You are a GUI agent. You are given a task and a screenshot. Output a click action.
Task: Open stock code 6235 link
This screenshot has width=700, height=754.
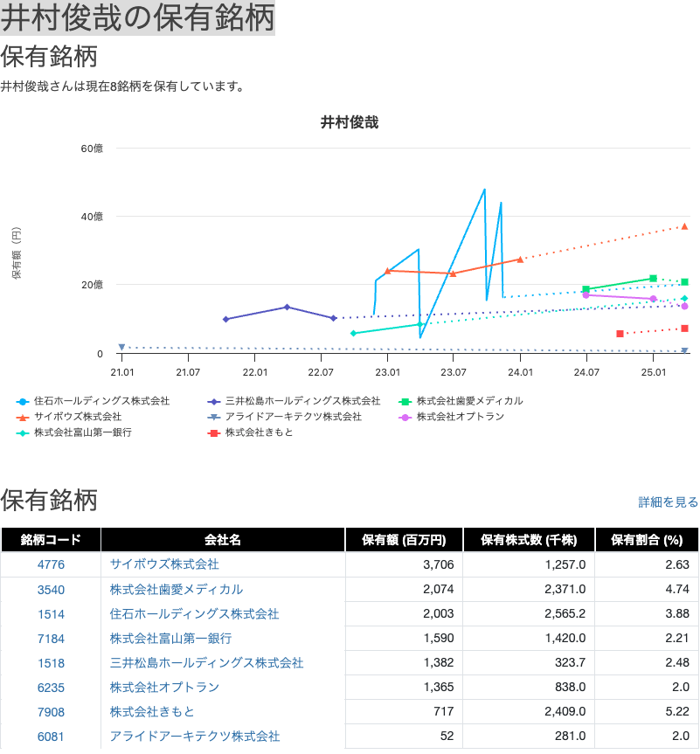tap(51, 688)
